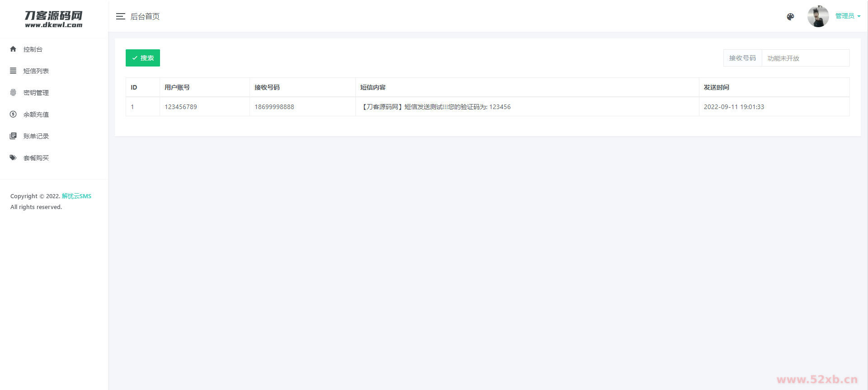
Task: Click the 后台首页 breadcrumb title
Action: click(145, 16)
